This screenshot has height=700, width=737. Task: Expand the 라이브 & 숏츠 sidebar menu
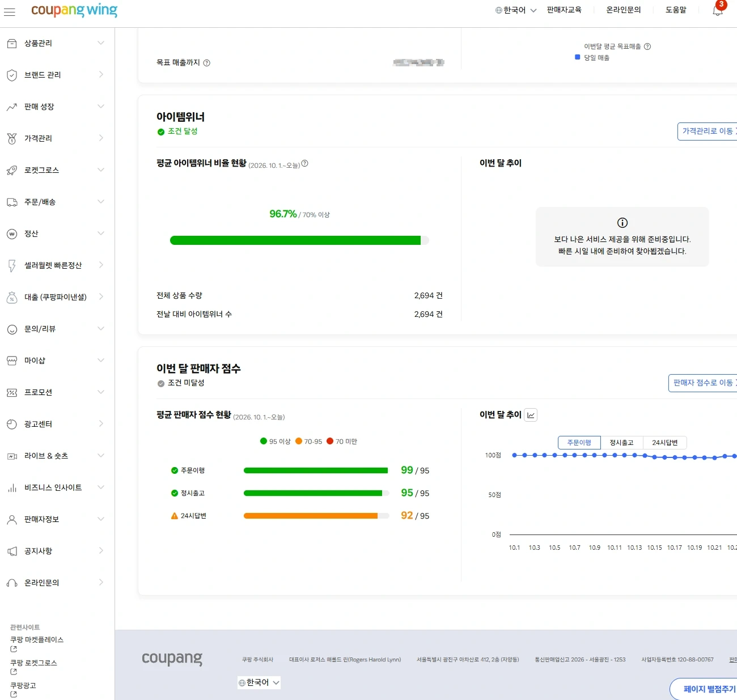[x=101, y=456]
